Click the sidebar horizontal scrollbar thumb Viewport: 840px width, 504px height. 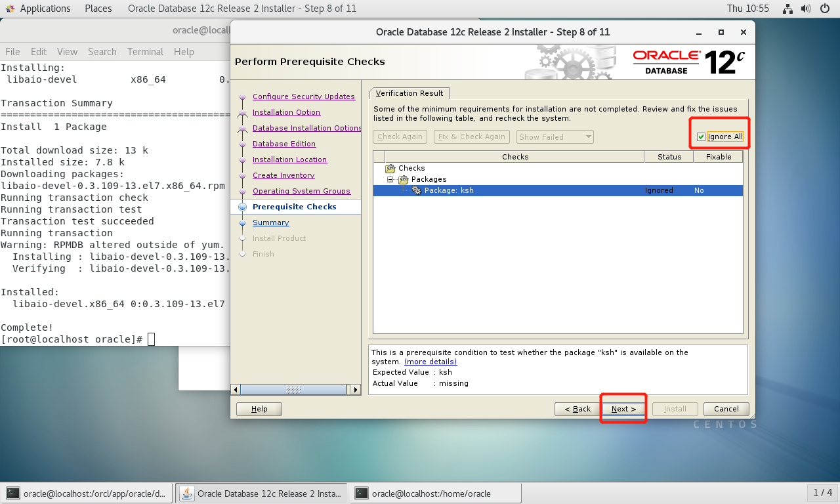[293, 390]
